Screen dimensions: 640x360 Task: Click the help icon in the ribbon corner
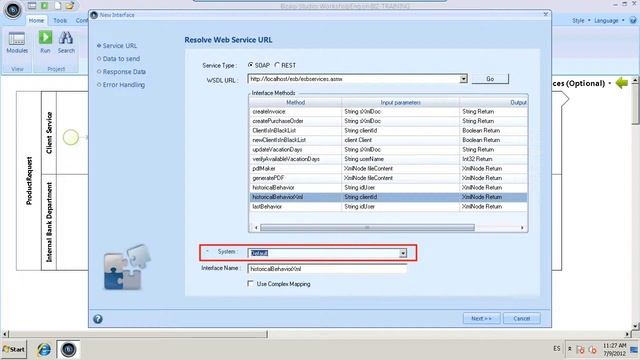click(633, 20)
